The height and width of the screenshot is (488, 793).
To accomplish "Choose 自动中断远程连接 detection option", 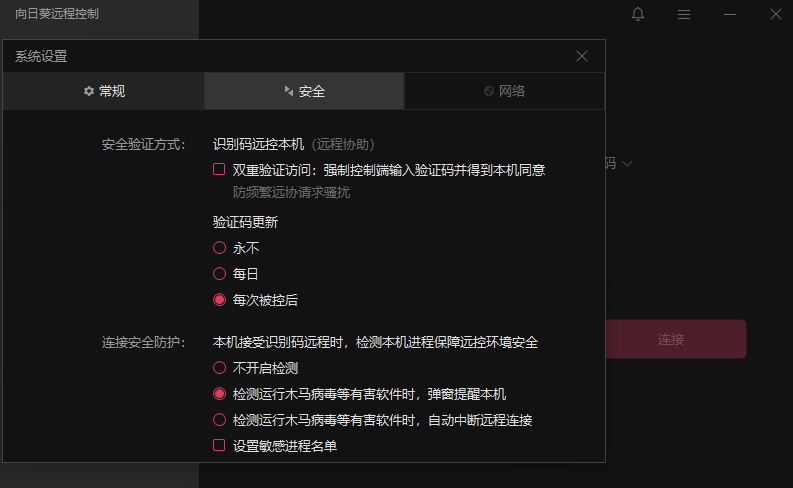I will (219, 420).
